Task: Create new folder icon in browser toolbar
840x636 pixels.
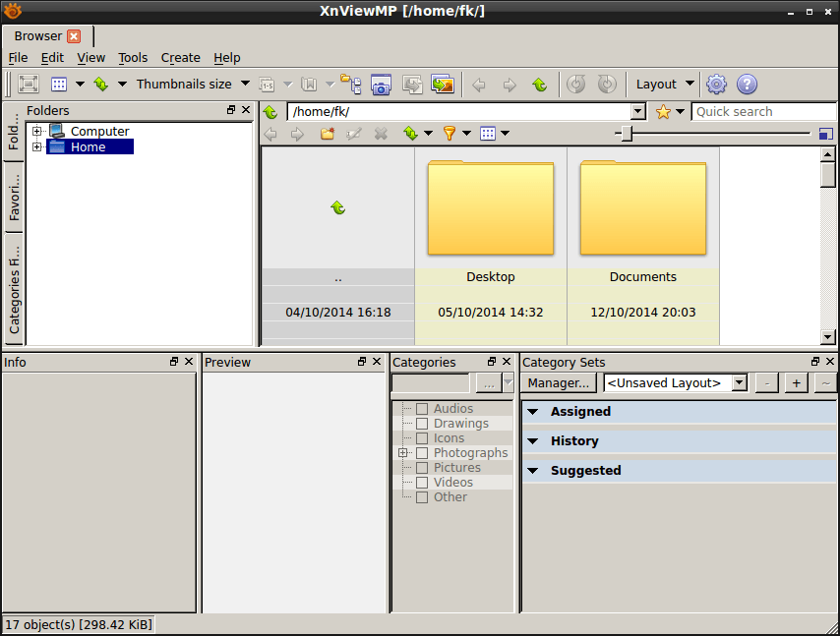Action: (x=328, y=134)
